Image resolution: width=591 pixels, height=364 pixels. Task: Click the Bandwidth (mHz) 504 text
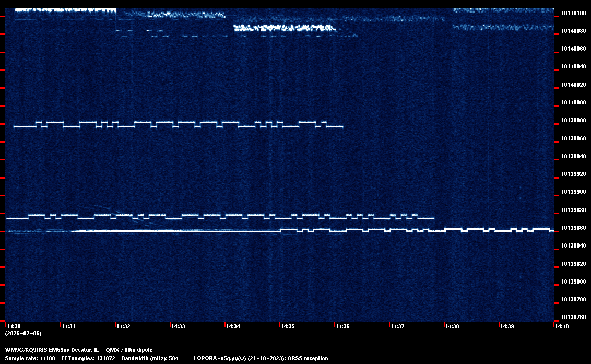point(149,358)
